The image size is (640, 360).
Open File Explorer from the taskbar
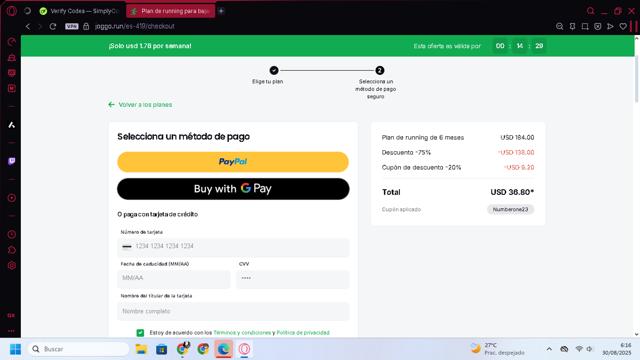(x=141, y=349)
